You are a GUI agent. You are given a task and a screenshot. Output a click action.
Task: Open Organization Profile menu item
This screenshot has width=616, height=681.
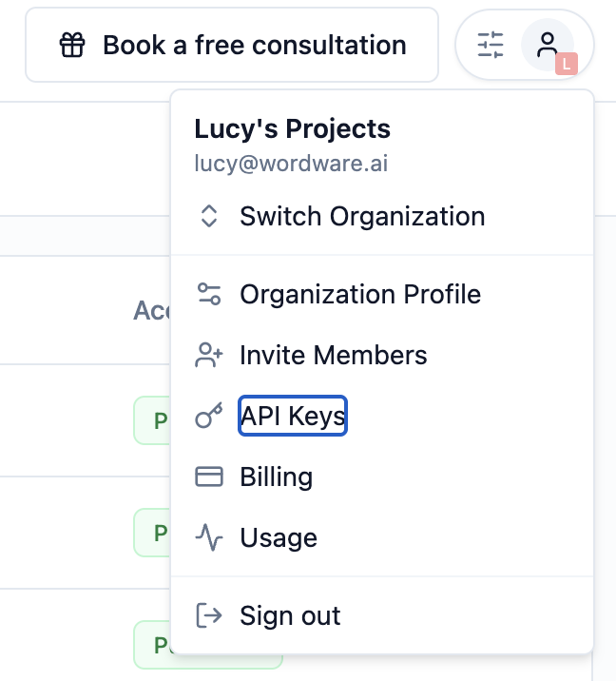coord(360,294)
